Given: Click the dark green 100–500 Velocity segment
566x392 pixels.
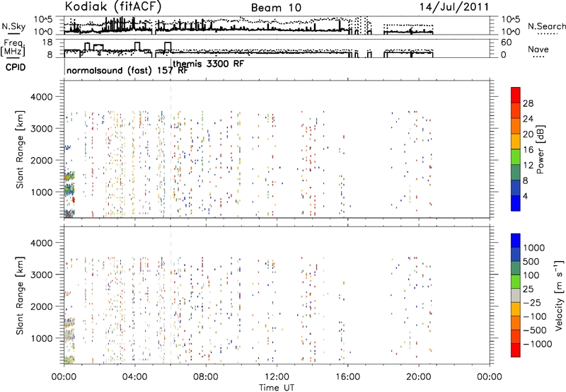Looking at the screenshot, I should 516,268.
